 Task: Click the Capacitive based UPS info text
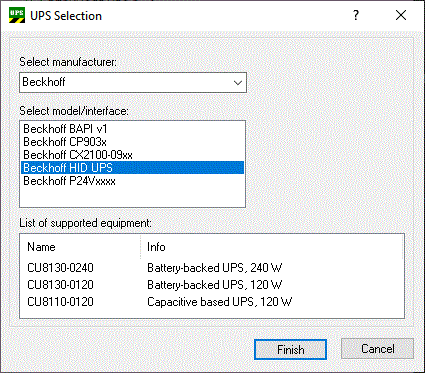(220, 302)
